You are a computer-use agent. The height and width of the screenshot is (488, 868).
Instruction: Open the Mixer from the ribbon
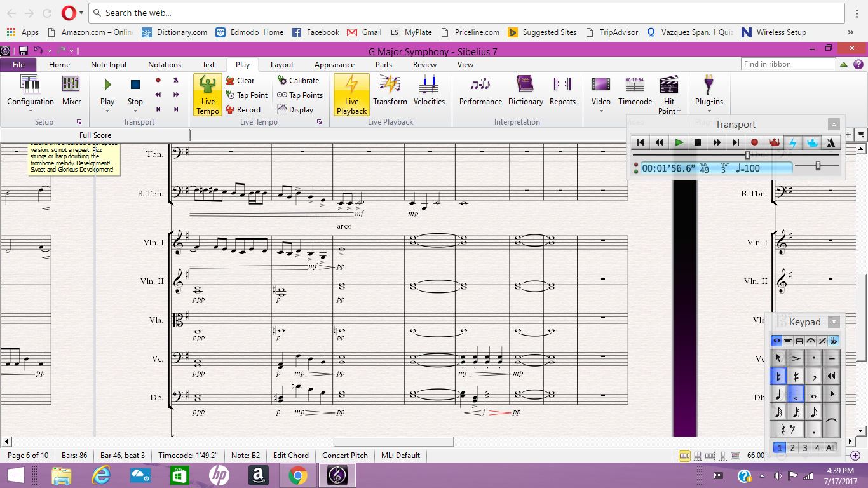pyautogui.click(x=71, y=91)
